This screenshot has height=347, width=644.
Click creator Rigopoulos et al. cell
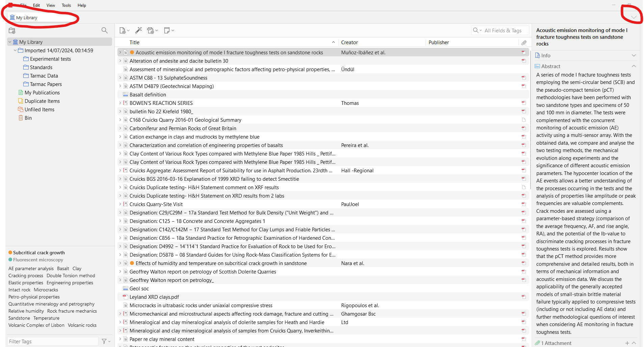(x=360, y=306)
